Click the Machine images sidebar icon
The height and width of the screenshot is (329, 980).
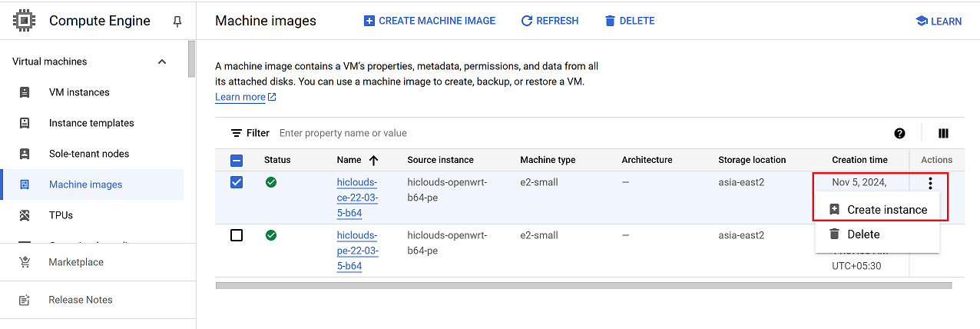(25, 184)
